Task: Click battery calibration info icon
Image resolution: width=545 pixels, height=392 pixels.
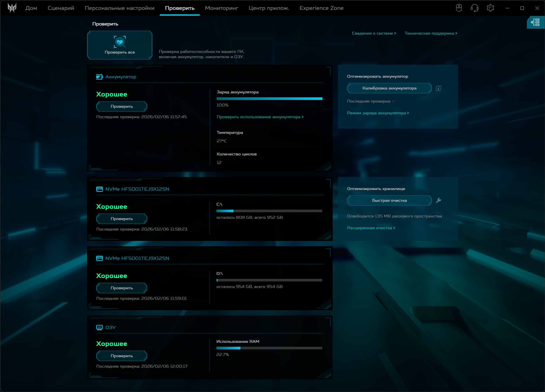Action: (438, 88)
